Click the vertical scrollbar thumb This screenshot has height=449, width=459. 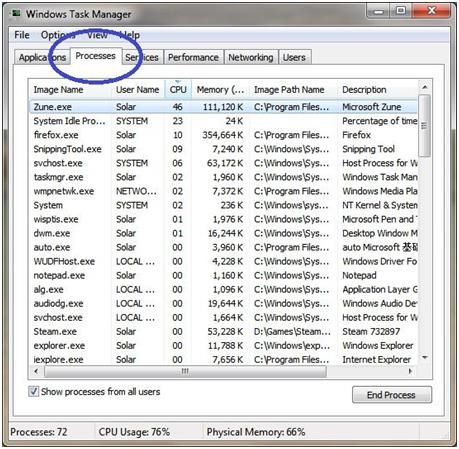coord(425,126)
